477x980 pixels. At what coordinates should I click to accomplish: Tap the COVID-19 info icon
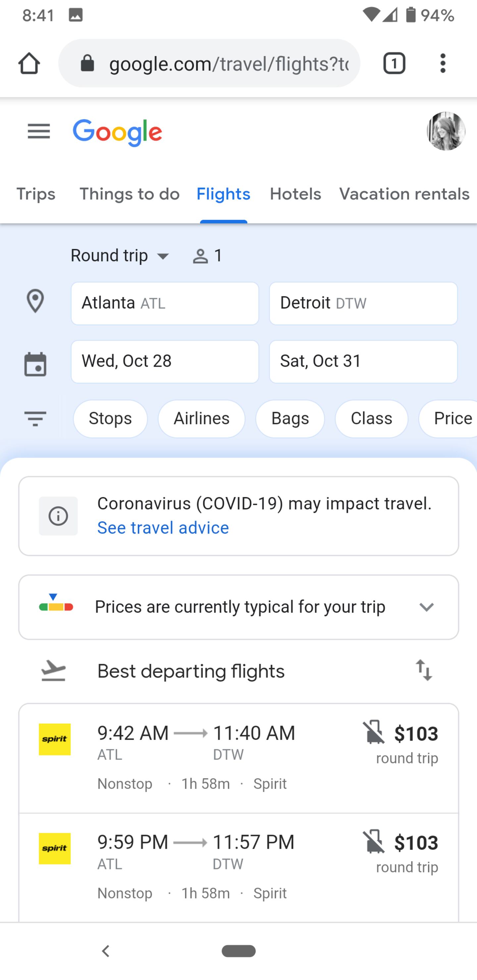[58, 516]
